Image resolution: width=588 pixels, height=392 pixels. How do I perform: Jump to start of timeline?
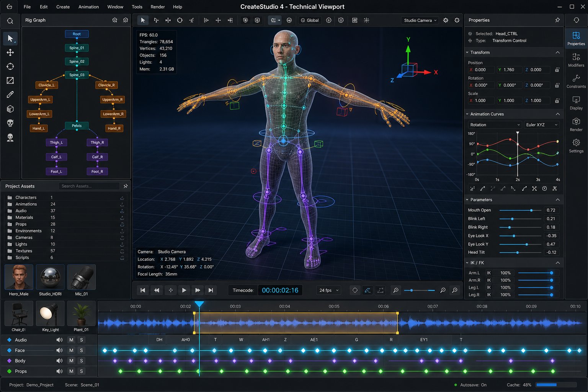tap(143, 290)
